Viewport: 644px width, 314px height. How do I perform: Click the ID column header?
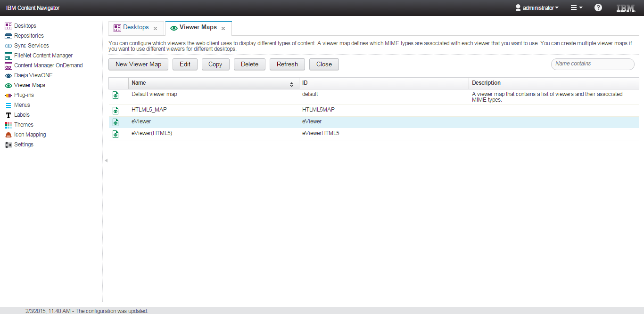click(x=384, y=83)
